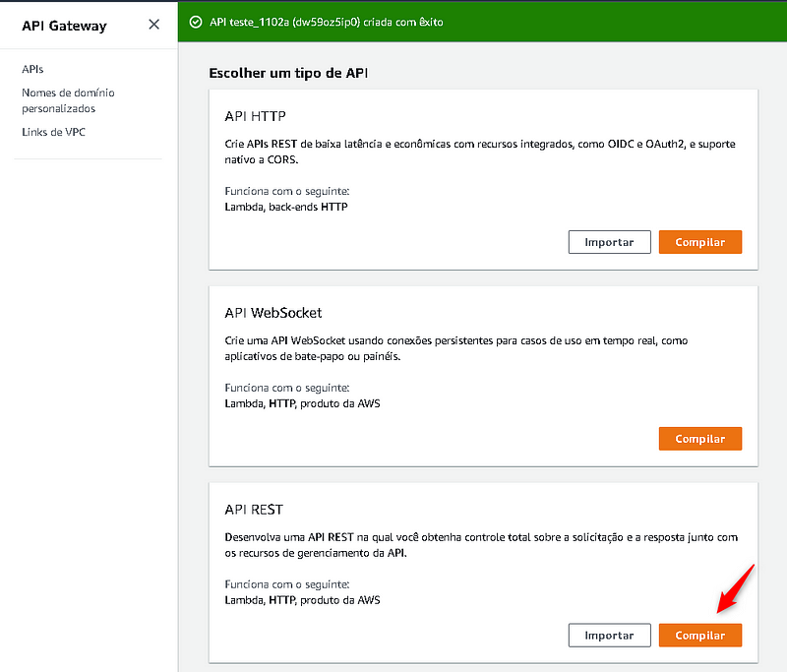Click the success checkmark icon in green banner
The image size is (787, 672).
point(195,22)
